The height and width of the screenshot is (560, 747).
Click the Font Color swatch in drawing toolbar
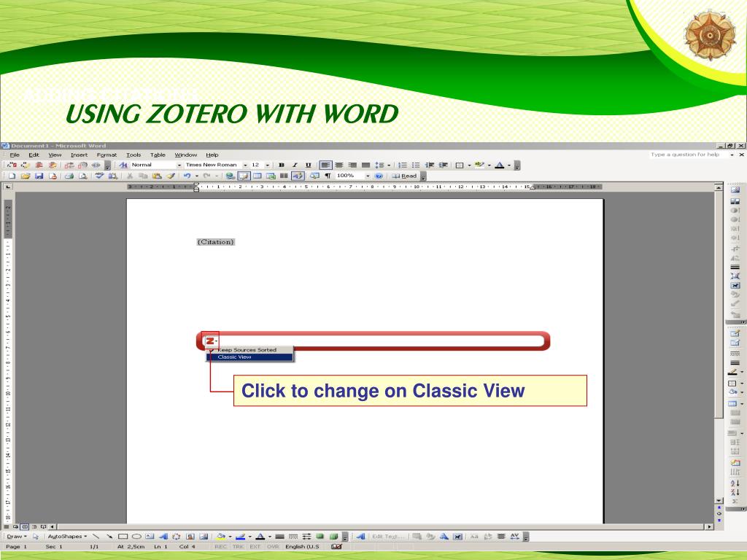coord(260,537)
